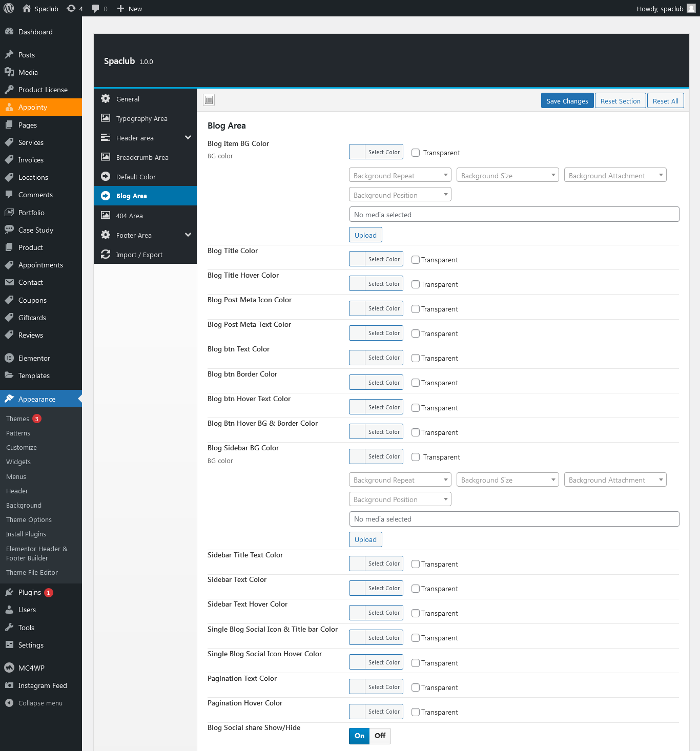The image size is (700, 751).
Task: Check Transparent for Sidebar Title Text Color
Action: pos(416,564)
